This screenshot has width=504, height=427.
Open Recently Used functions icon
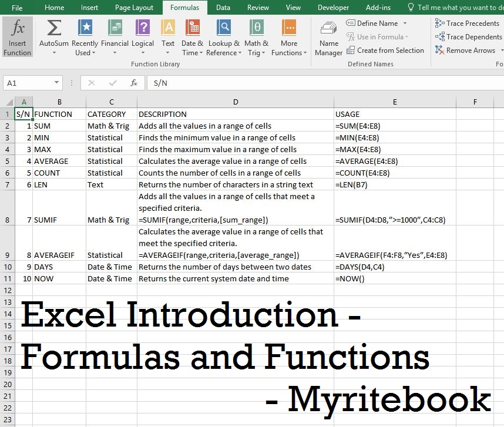tap(85, 28)
